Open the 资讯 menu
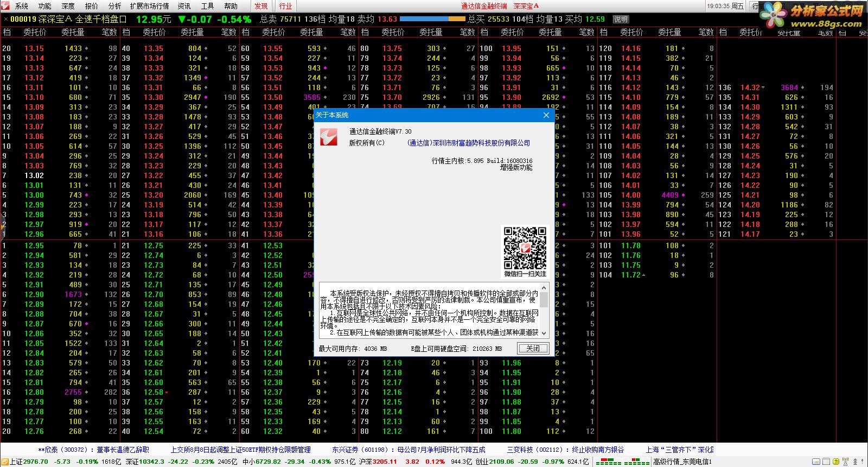Image resolution: width=868 pixels, height=467 pixels. tap(184, 6)
